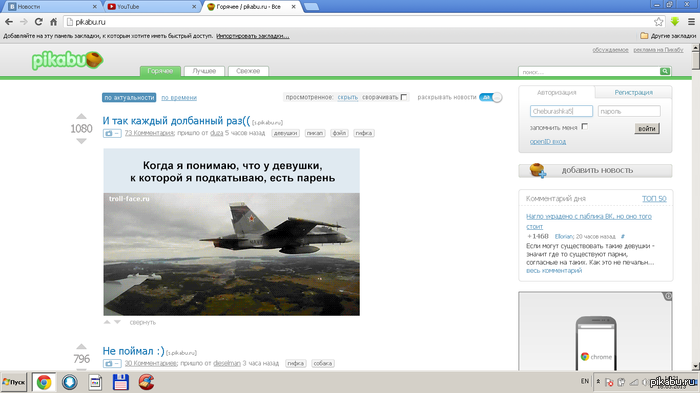Screen dimensions: 700x393
Task: Click the browser back arrow
Action: [x=9, y=21]
